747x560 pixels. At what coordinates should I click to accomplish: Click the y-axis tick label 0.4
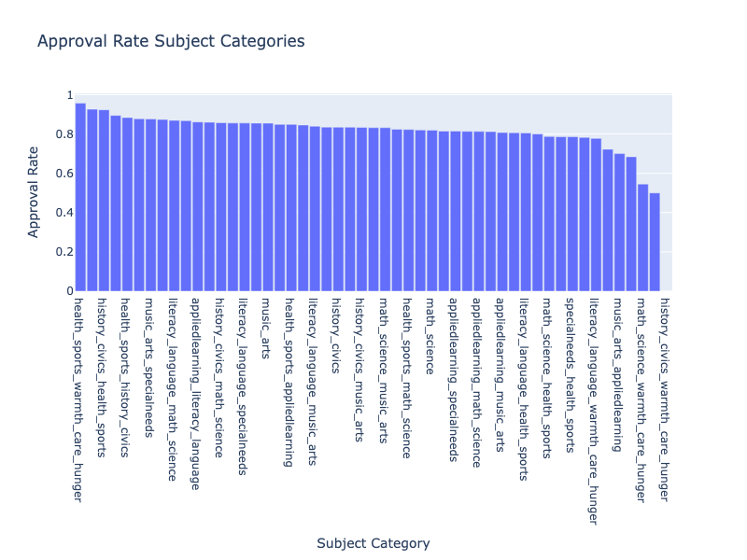pos(63,213)
